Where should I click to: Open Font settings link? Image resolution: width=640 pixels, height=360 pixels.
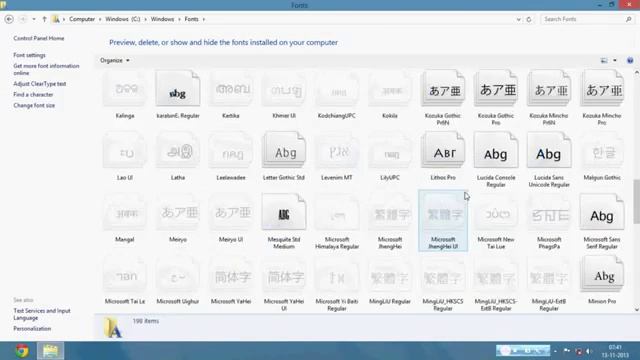point(29,55)
